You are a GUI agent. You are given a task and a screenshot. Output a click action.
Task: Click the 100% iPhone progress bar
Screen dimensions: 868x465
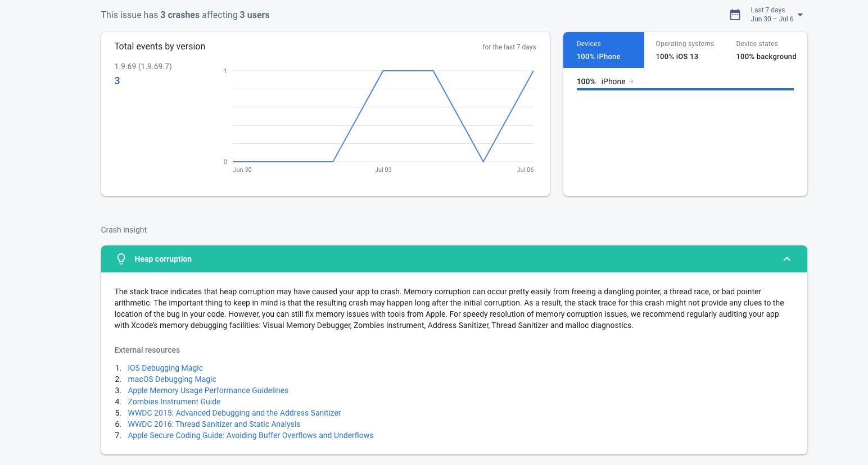tap(685, 89)
